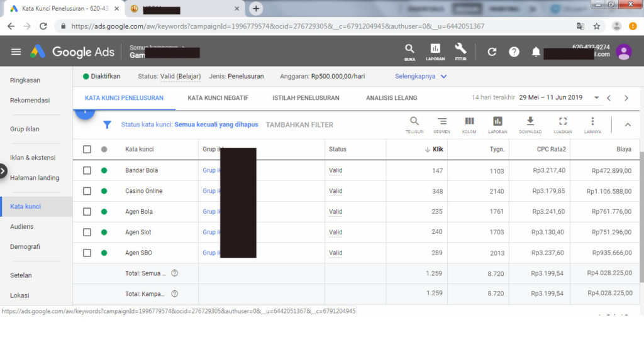Viewport: 644px width, 362px height.
Task: Collapse the table toolbar chevron
Action: pos(628,125)
